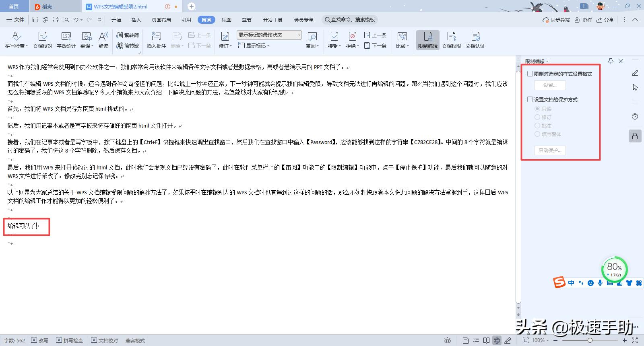Switch to web layout view in status bar

pos(497,340)
